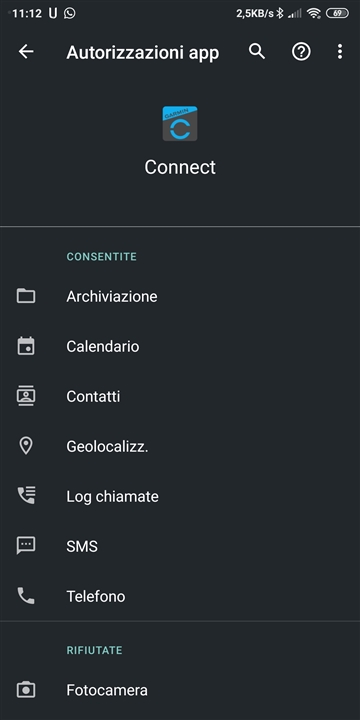Click the Fotocamera camera icon

26,690
